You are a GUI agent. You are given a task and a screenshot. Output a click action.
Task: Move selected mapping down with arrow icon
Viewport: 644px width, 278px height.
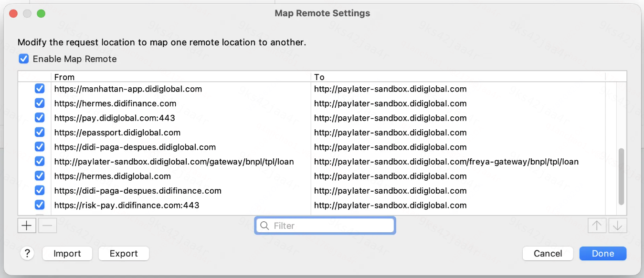618,226
